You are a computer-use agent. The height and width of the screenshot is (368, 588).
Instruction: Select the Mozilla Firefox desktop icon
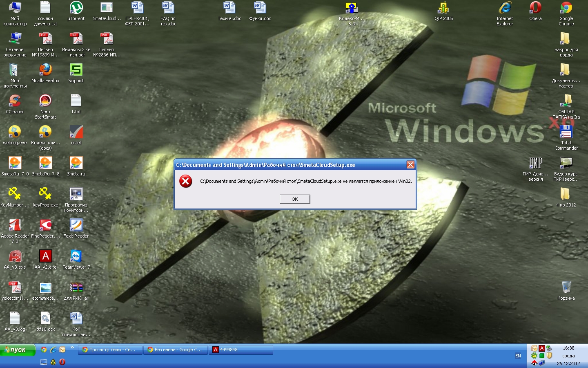tap(45, 73)
